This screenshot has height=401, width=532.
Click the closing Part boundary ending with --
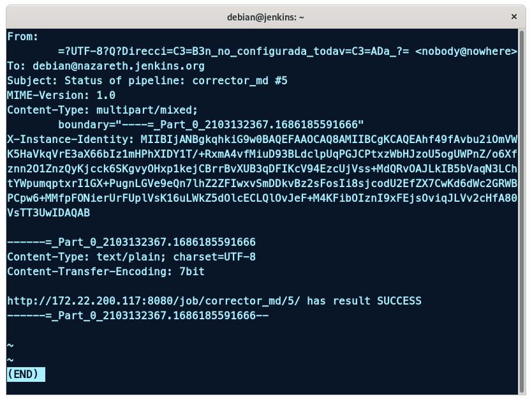pyautogui.click(x=138, y=315)
